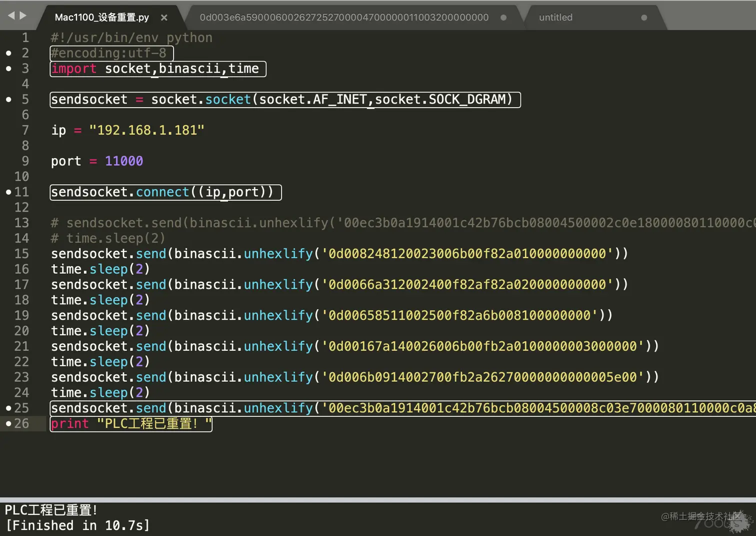Click the modified marker beside line 26

tap(8, 424)
